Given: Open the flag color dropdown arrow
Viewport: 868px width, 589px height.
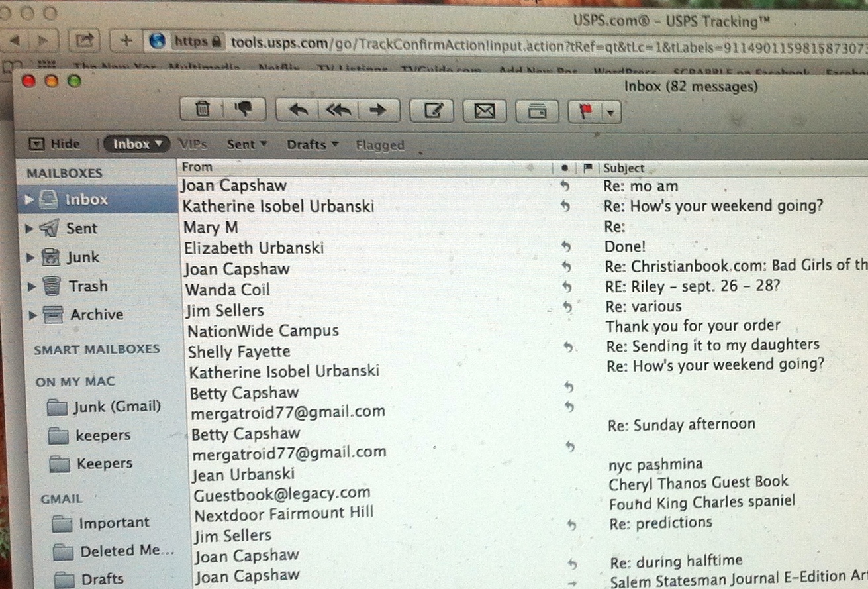Looking at the screenshot, I should click(x=610, y=113).
